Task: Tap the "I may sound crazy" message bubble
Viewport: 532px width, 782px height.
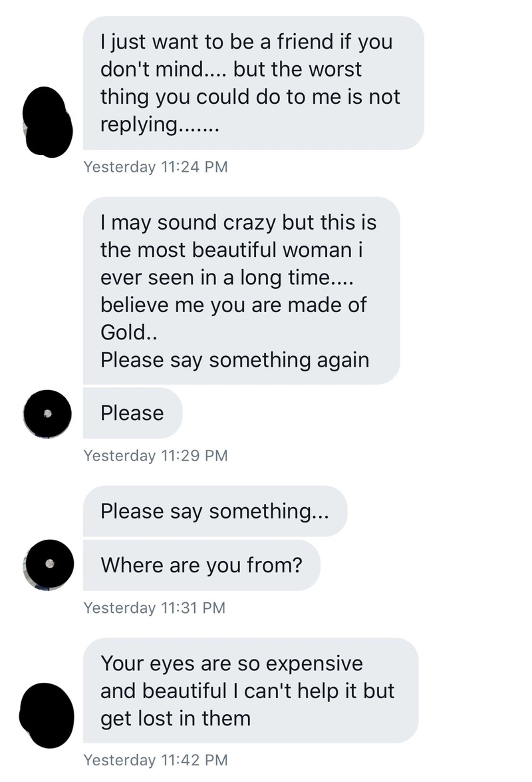Action: tap(241, 290)
